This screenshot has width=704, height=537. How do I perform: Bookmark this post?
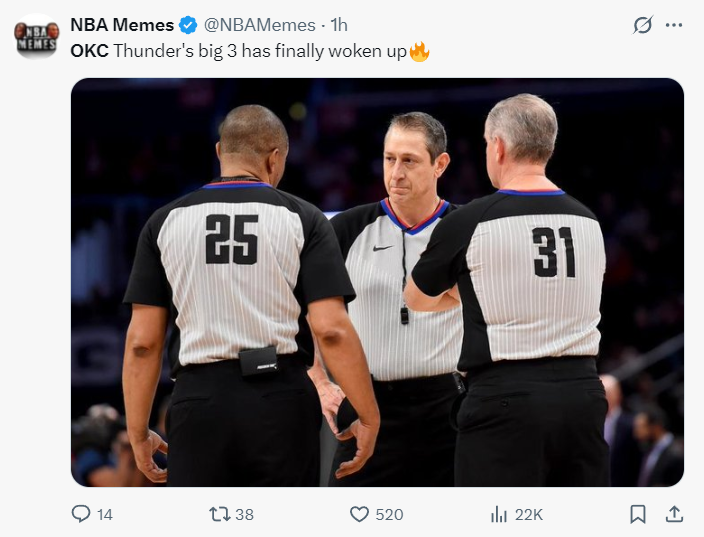tap(637, 514)
